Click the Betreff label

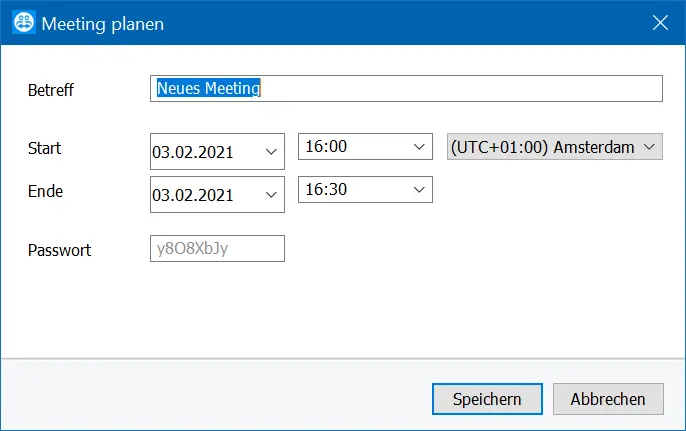(x=51, y=90)
